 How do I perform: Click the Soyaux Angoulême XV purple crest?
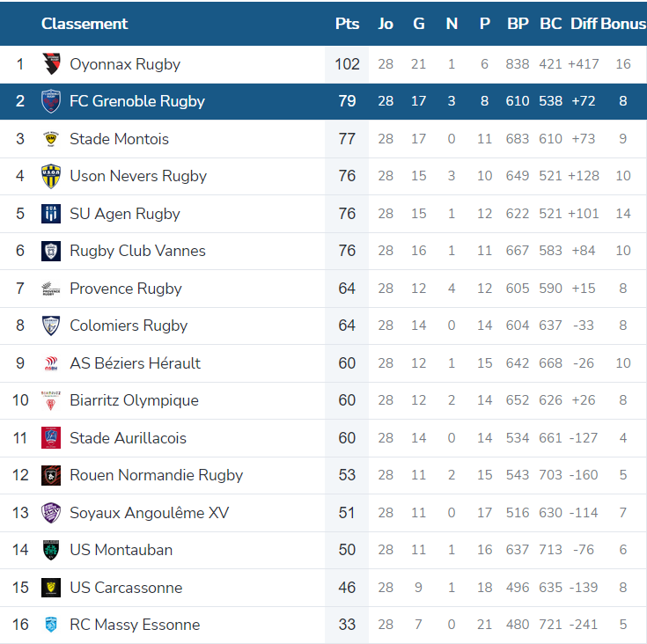point(51,513)
